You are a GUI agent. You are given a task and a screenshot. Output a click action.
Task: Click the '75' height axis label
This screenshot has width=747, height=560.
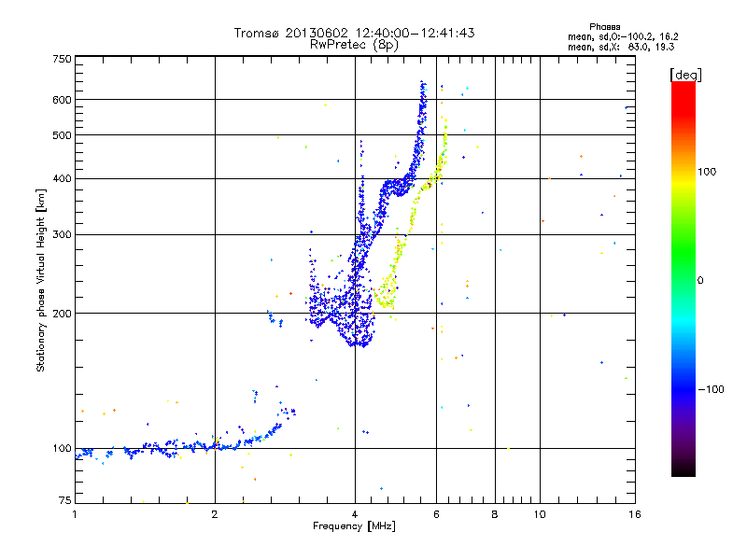[65, 500]
